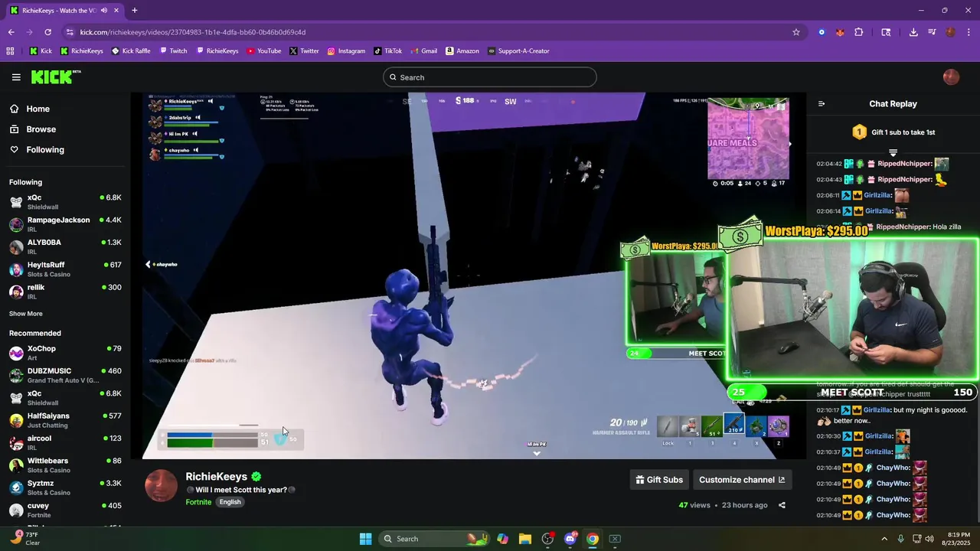Click the Gift Subs button
The image size is (980, 551).
pos(659,480)
